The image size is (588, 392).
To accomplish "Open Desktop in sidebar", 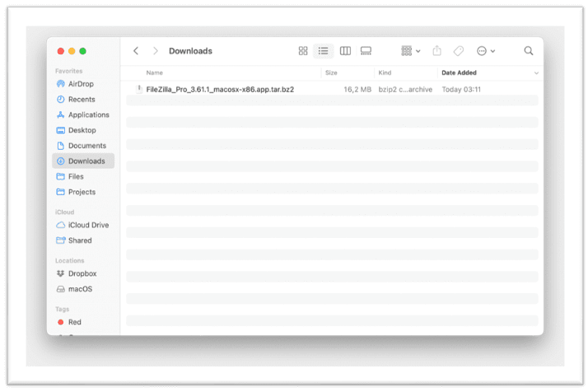I will click(x=83, y=130).
